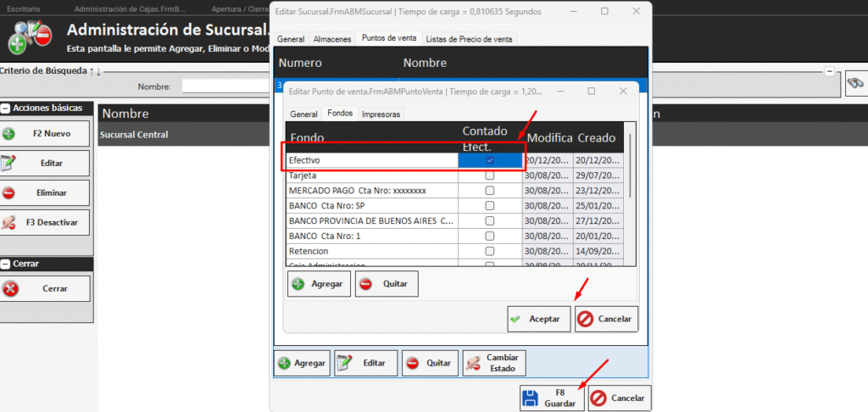Click the F3 Desactivar icon
Viewport: 868px width, 412px height.
9,222
